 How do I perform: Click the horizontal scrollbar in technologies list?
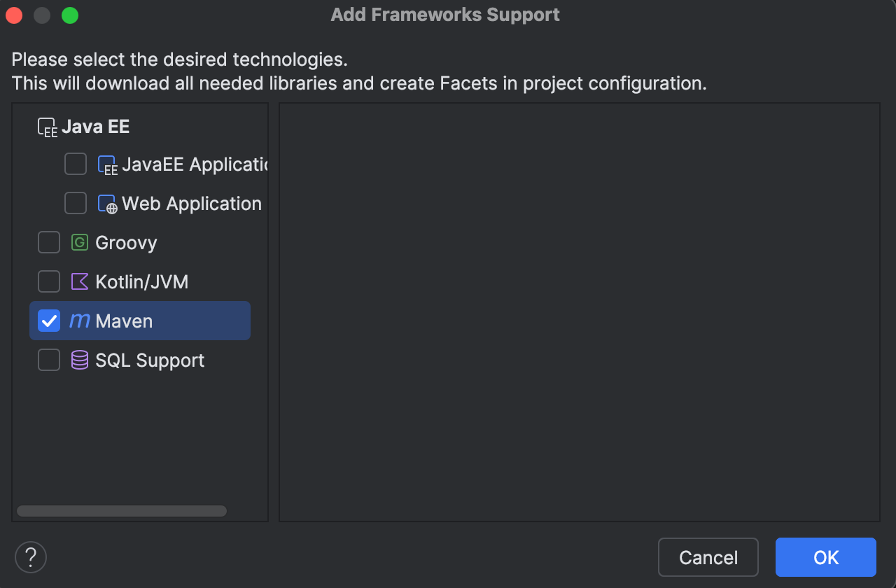121,511
